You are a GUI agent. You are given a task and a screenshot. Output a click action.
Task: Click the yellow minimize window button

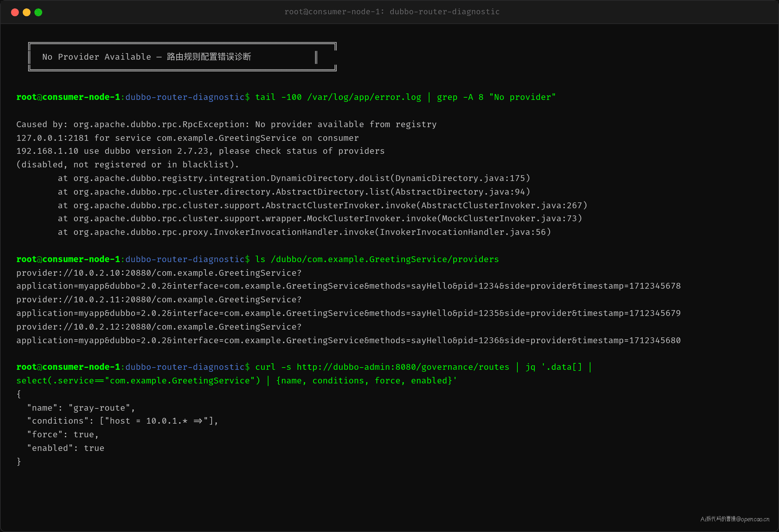27,12
